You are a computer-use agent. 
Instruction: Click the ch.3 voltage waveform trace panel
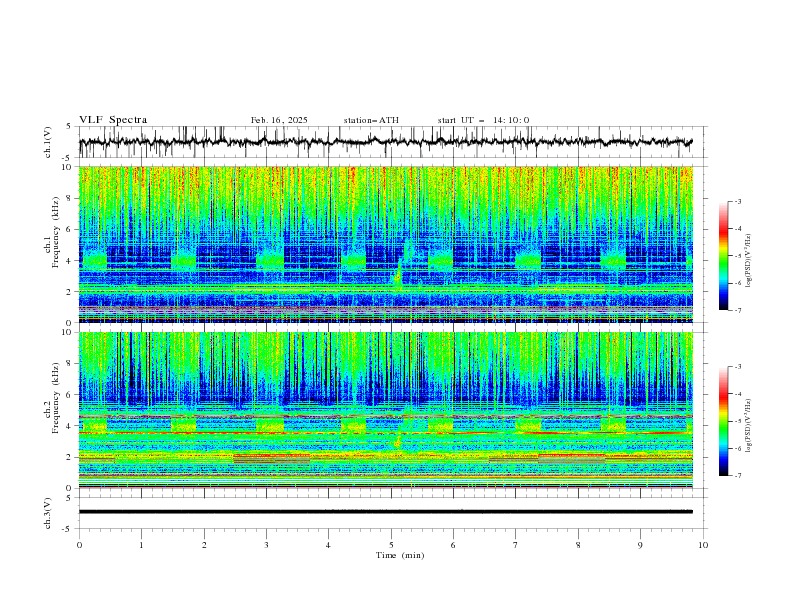[393, 513]
